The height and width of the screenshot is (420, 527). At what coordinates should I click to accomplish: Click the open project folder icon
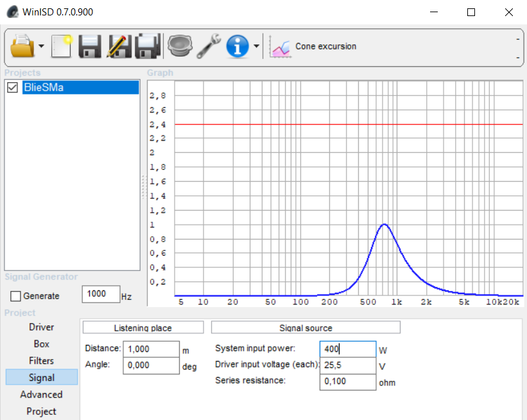22,46
